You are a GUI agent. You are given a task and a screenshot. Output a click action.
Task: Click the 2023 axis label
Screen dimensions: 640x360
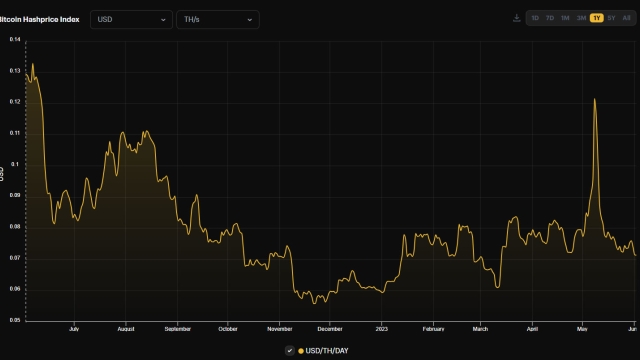click(x=382, y=329)
